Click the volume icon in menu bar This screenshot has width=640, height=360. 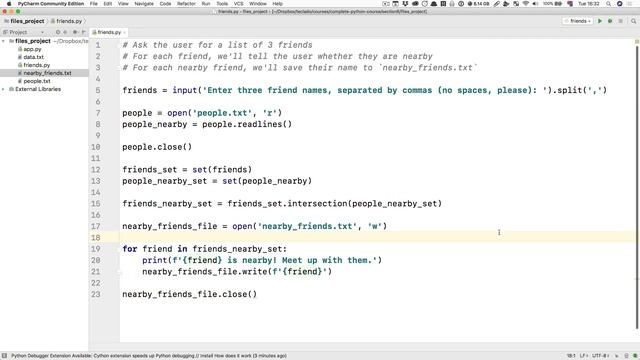(535, 4)
